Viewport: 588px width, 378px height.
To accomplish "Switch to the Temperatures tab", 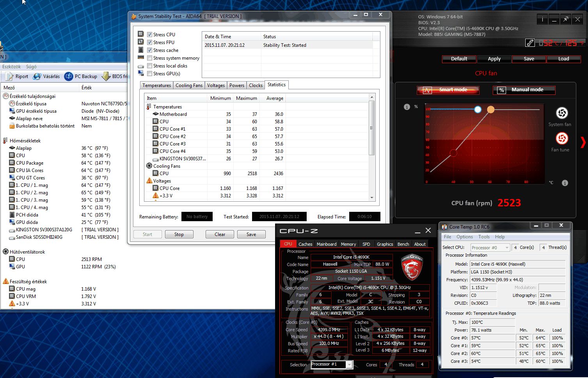I will click(156, 85).
